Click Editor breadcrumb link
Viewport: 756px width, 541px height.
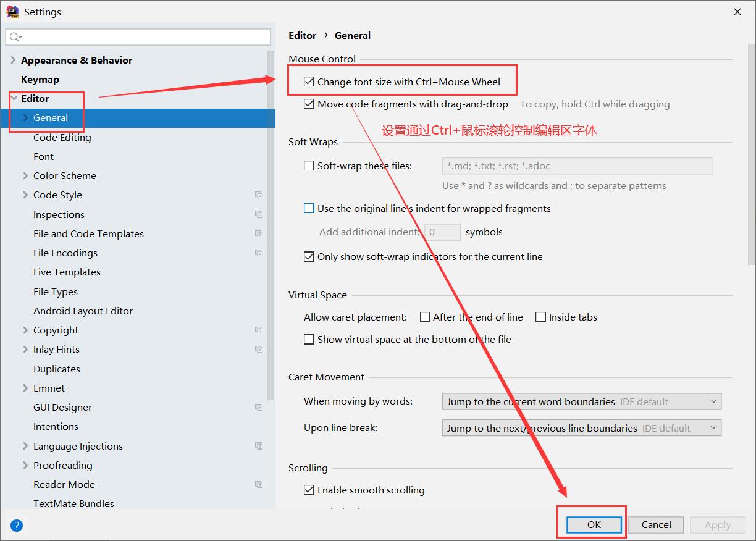(302, 35)
